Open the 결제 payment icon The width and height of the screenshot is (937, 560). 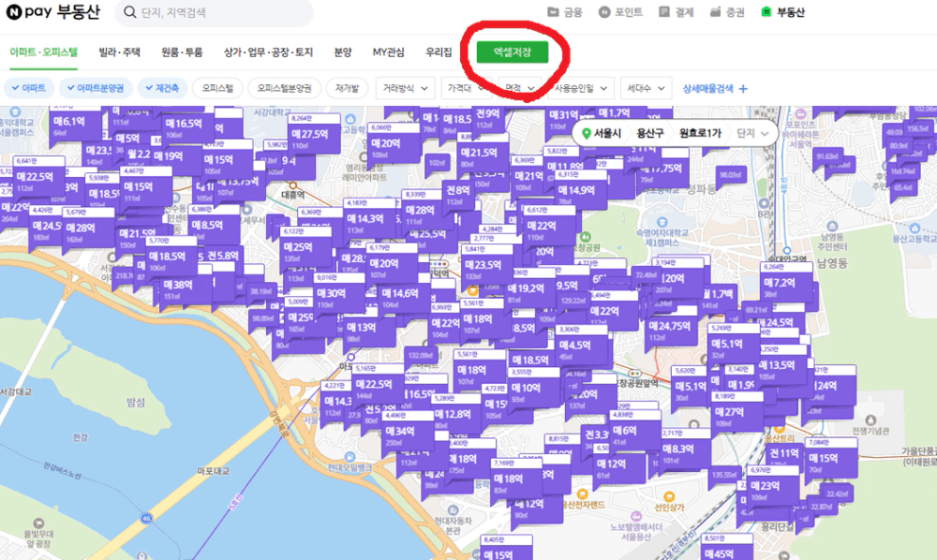pos(664,13)
